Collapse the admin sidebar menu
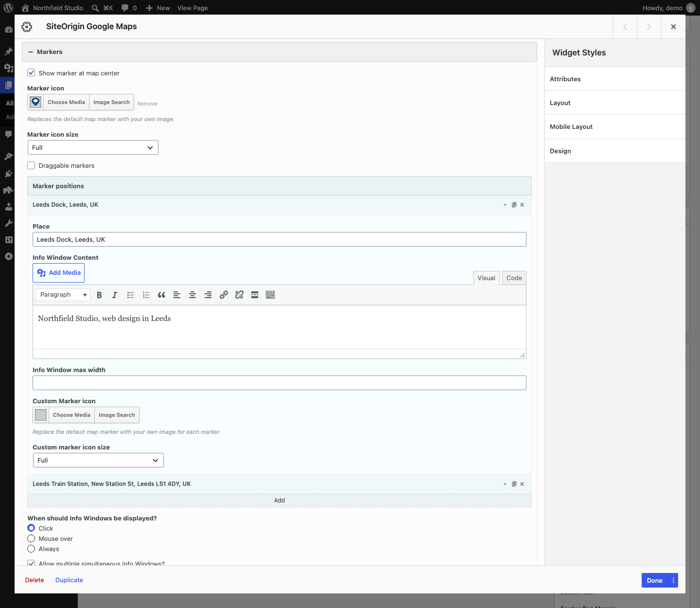The height and width of the screenshot is (608, 700). click(8, 256)
